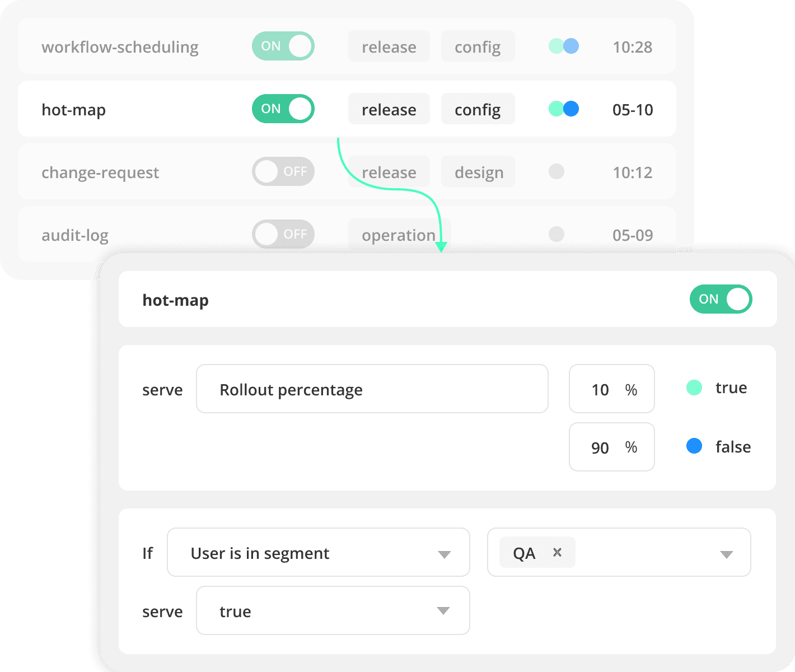Viewport: 795px width, 672px height.
Task: Switch off hot-map in the detail panel
Action: (x=721, y=299)
